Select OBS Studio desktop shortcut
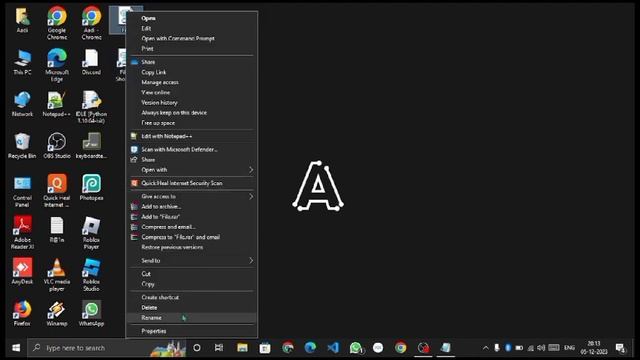 click(x=57, y=146)
